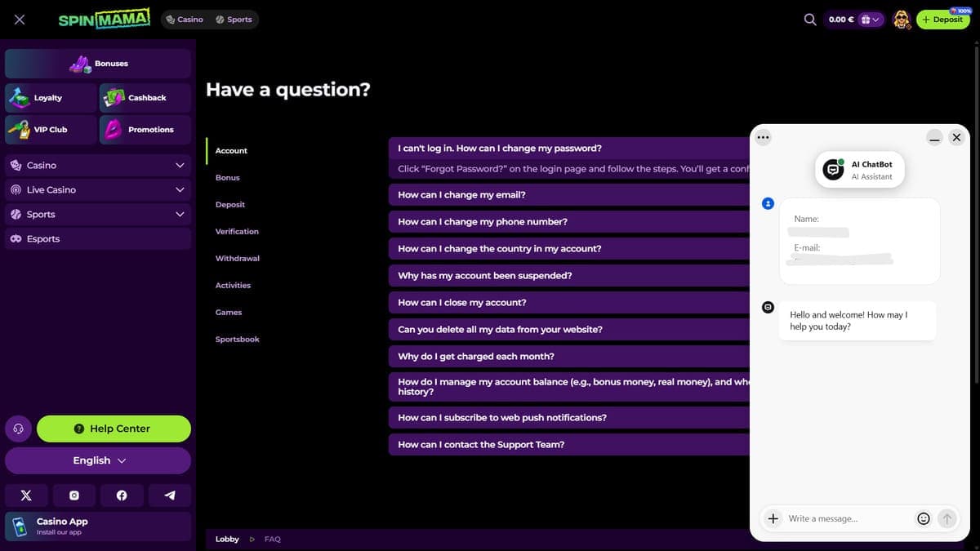Expand 'How do I manage my account balance' question
The width and height of the screenshot is (980, 551).
569,387
